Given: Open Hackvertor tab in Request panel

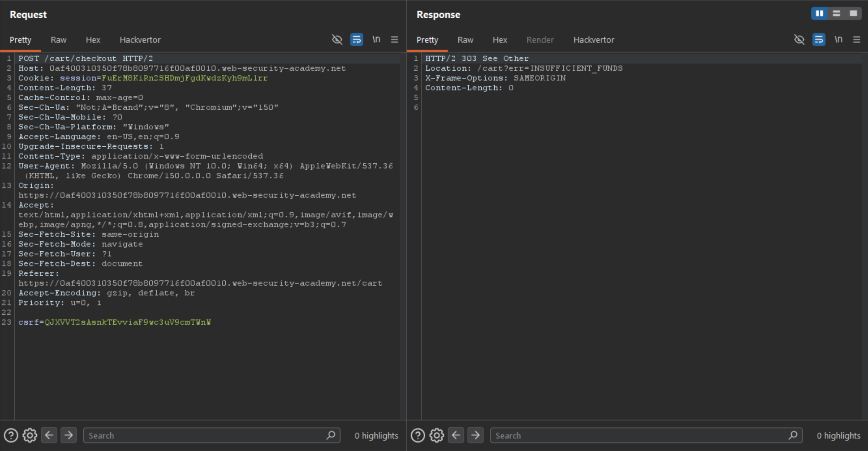Looking at the screenshot, I should click(x=140, y=40).
